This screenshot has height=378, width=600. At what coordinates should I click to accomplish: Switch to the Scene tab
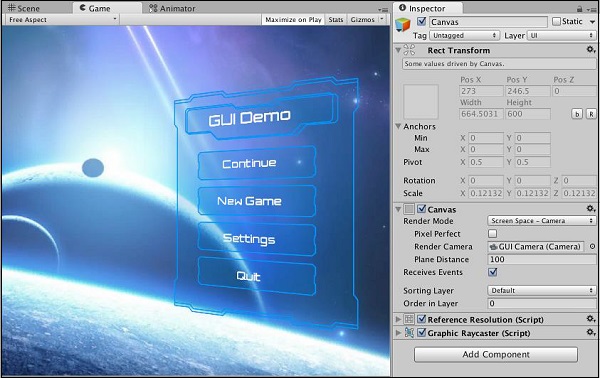click(24, 8)
